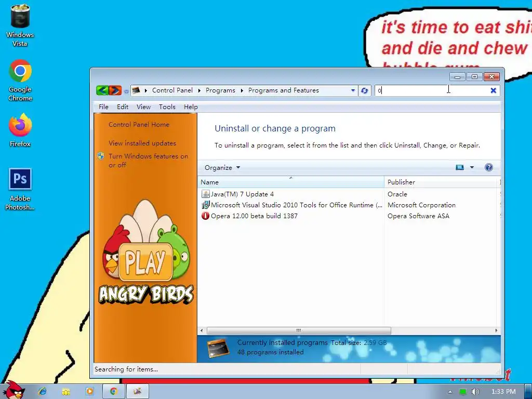
Task: Click the horizontal scrollbar thumb
Action: [299, 330]
